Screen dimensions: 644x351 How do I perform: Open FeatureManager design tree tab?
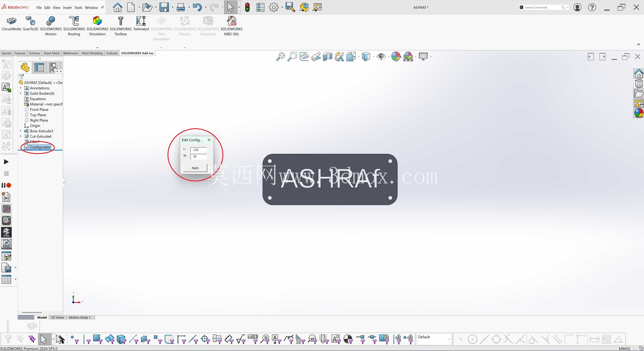pos(25,68)
